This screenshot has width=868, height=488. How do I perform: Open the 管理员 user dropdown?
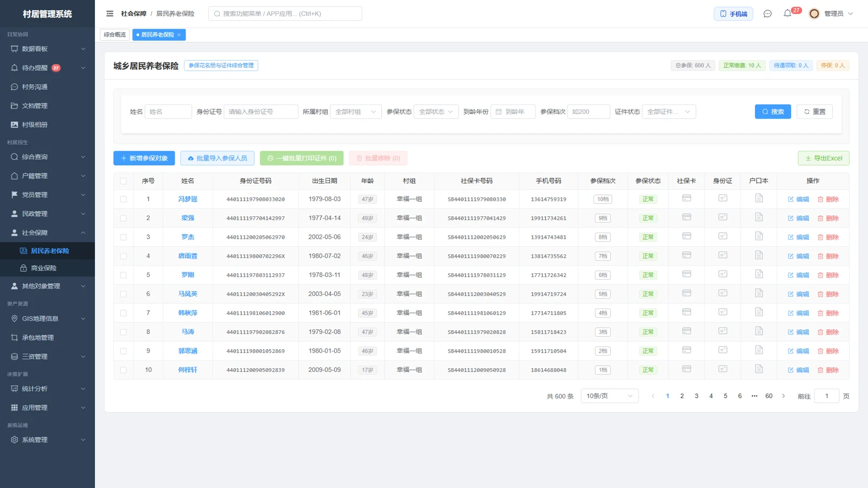click(x=831, y=14)
